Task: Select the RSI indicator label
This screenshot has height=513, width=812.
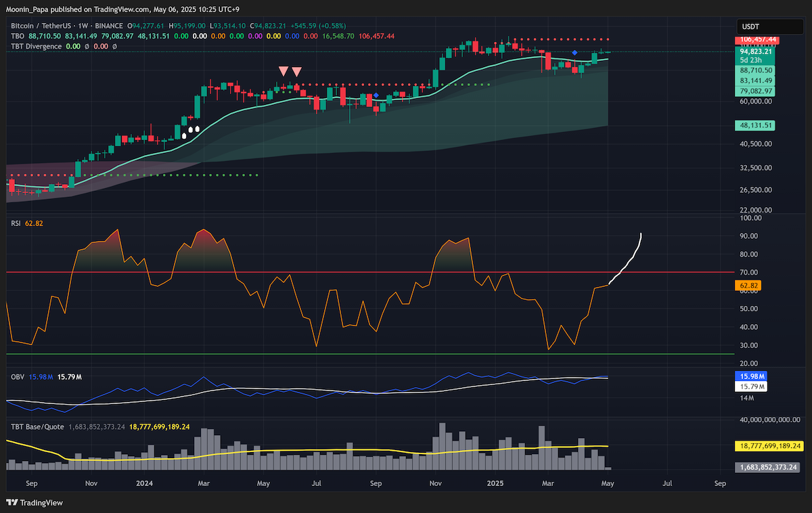Action: [x=16, y=223]
